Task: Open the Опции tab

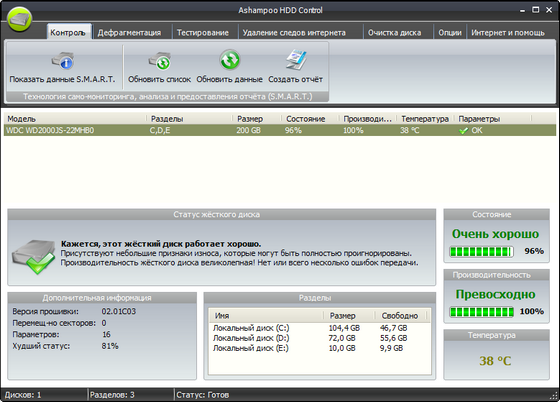Action: [450, 32]
